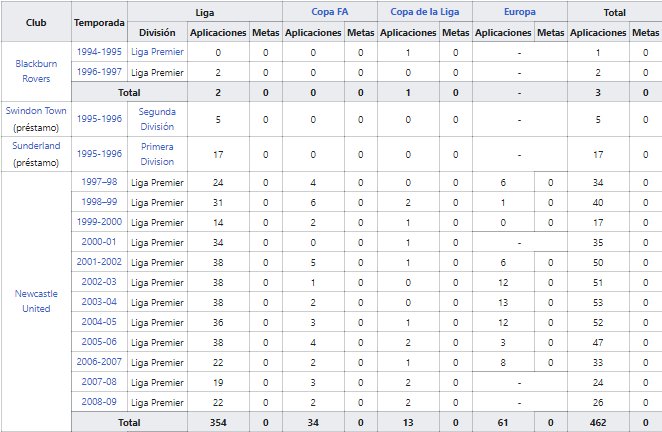Click Liga Premier text in 2008-09 row
Screen dimensions: 662x432
pos(157,403)
